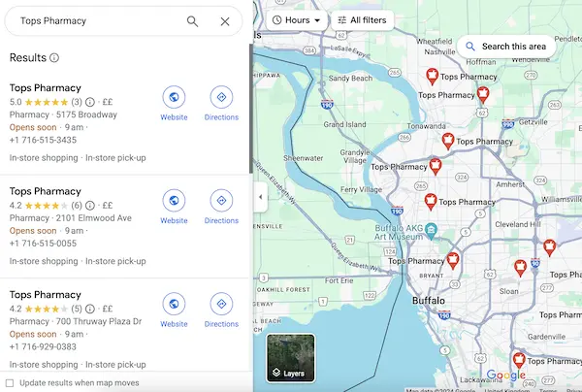Click the search magnifier icon in search box
Screen dimensions: 582x392
[192, 21]
